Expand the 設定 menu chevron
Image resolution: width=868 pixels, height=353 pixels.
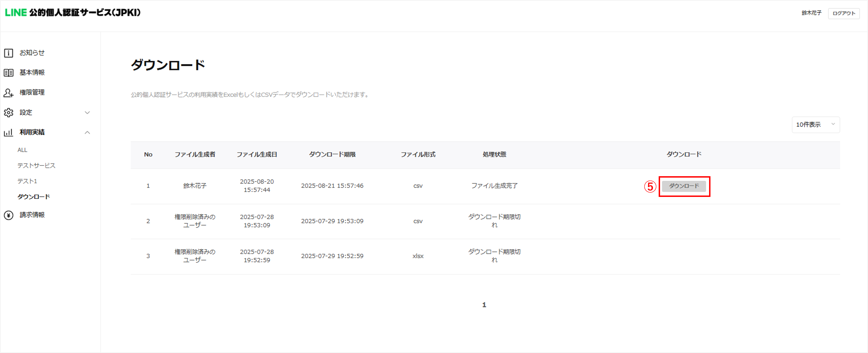(87, 112)
